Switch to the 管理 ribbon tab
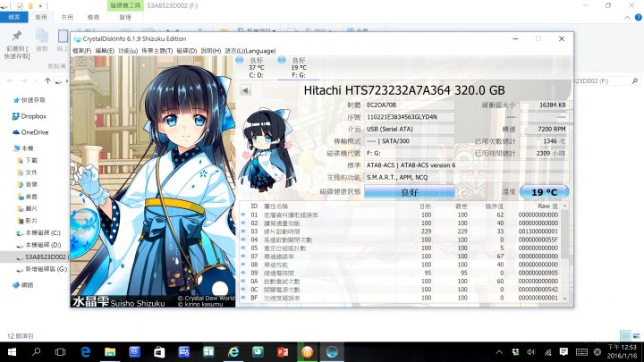 125,17
